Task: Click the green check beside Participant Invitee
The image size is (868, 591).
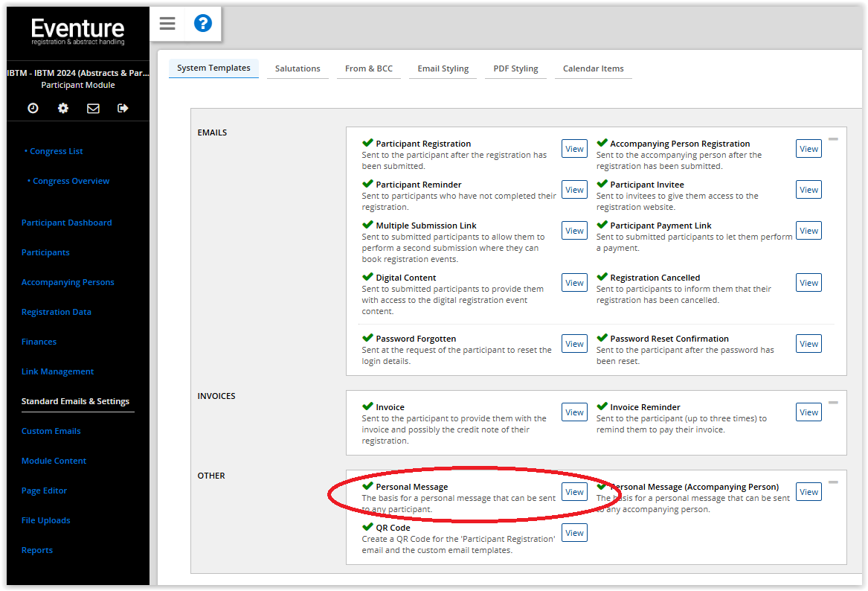Action: [602, 184]
